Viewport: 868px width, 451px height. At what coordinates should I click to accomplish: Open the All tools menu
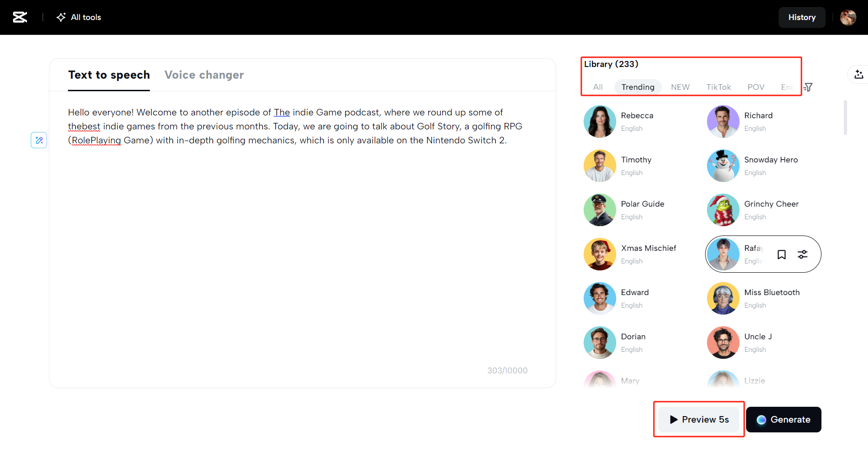click(x=79, y=17)
